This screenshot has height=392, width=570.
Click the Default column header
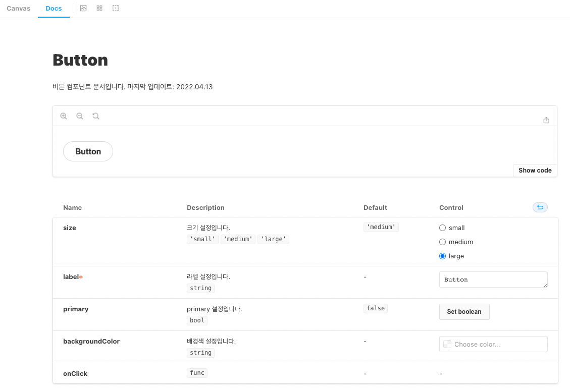click(x=375, y=207)
